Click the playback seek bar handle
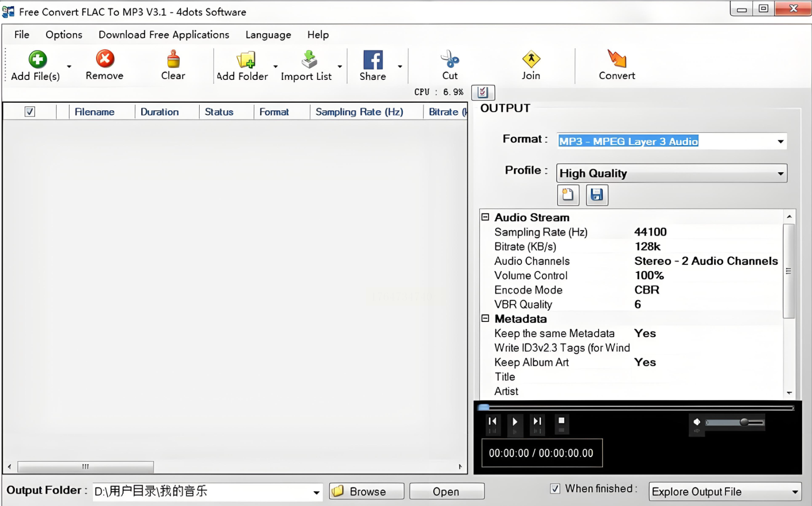The width and height of the screenshot is (812, 506). pos(484,407)
